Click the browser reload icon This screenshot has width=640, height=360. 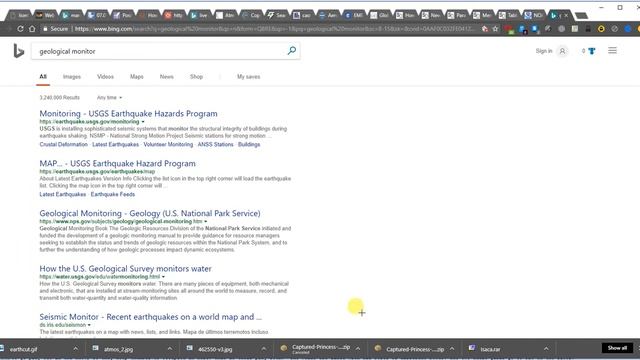20,29
